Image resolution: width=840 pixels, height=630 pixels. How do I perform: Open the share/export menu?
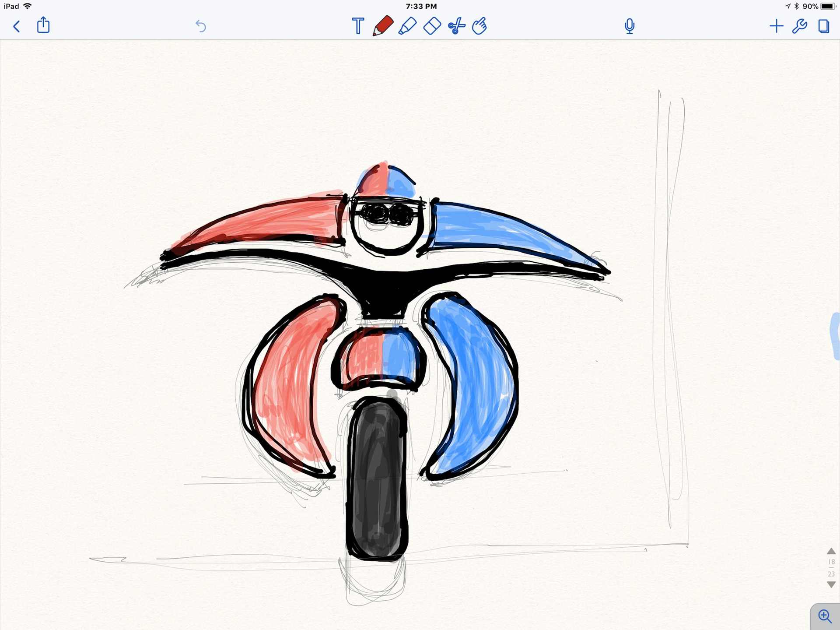pyautogui.click(x=43, y=25)
